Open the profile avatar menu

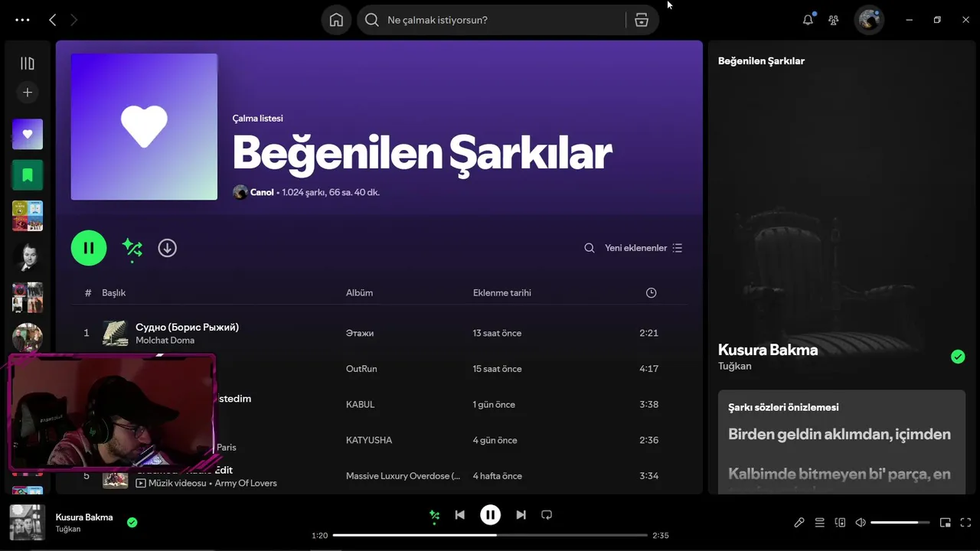pos(869,20)
